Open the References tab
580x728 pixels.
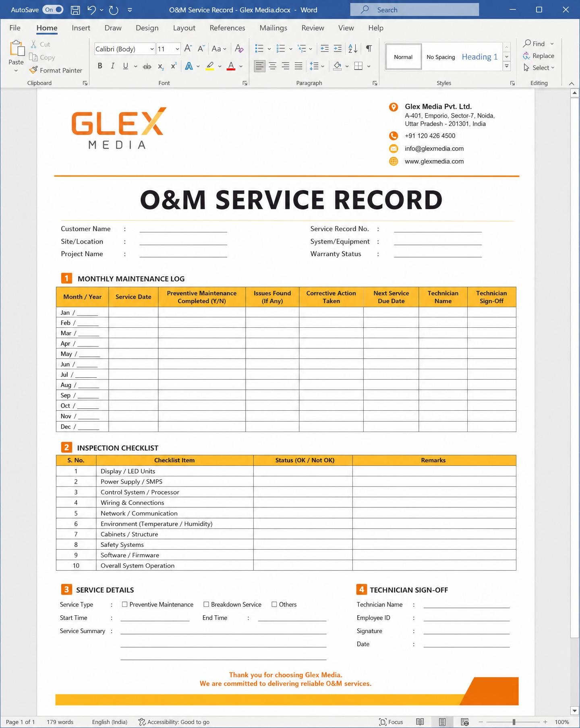pyautogui.click(x=227, y=28)
